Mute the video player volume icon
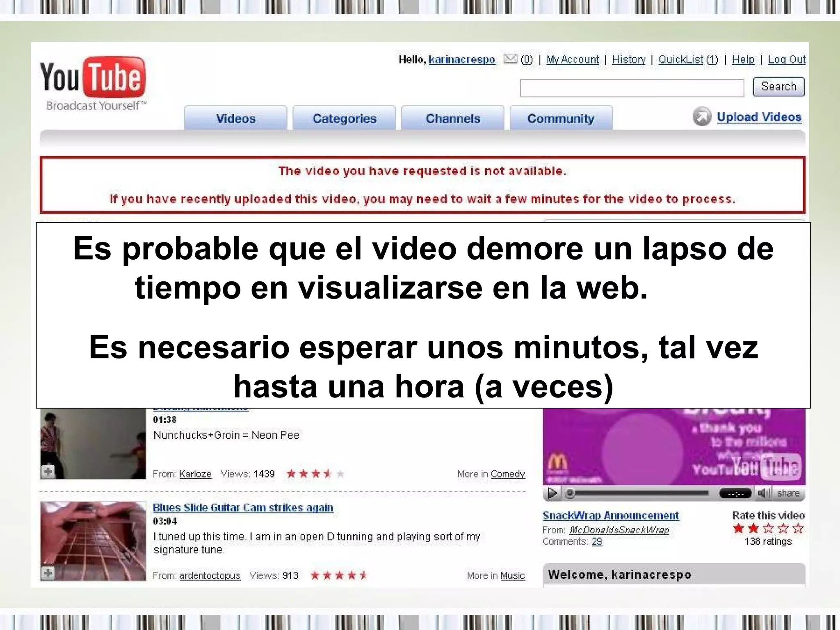Viewport: 840px width, 630px height. pos(764,493)
